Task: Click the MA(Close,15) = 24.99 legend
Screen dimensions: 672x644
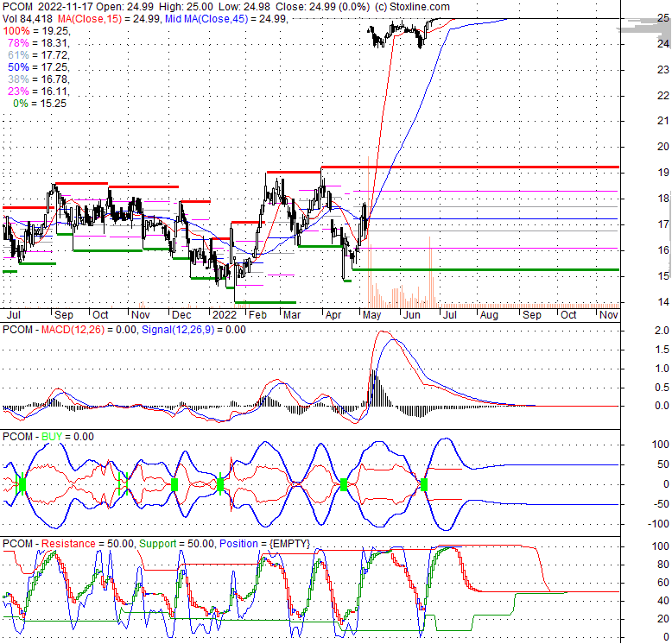Action: (108, 19)
